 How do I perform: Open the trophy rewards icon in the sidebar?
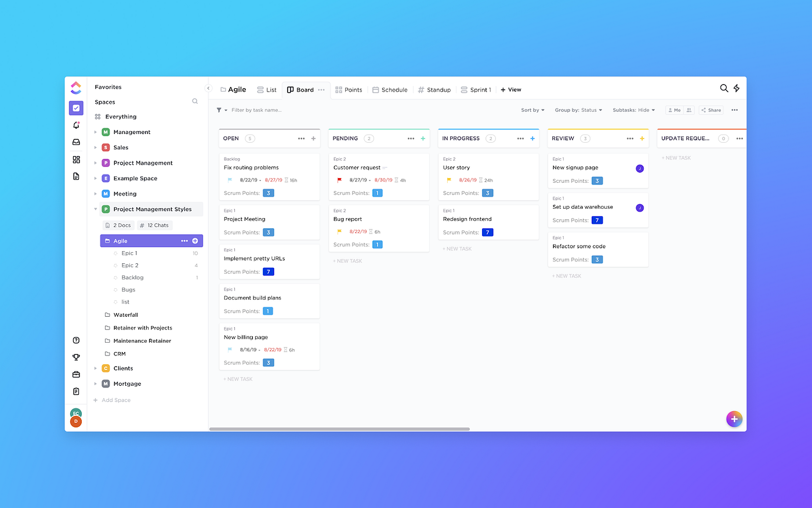[x=76, y=357]
